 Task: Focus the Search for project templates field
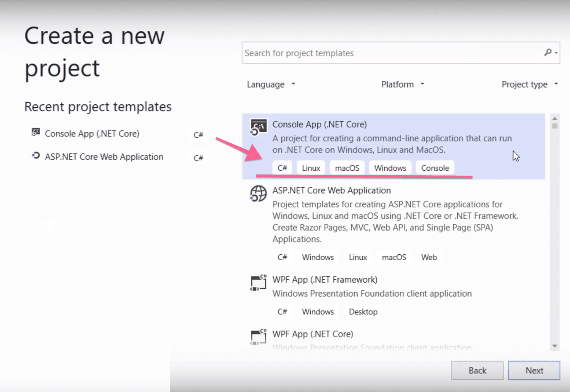click(x=401, y=53)
